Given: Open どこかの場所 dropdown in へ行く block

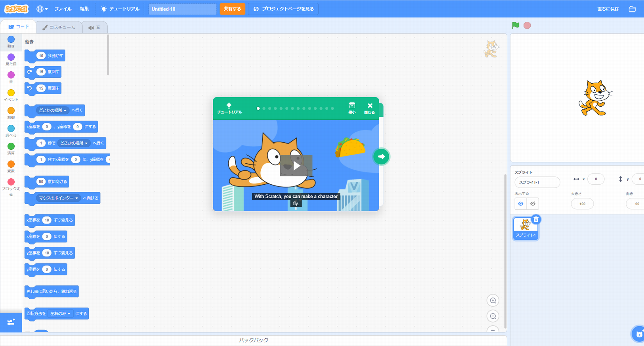Looking at the screenshot, I should (53, 110).
